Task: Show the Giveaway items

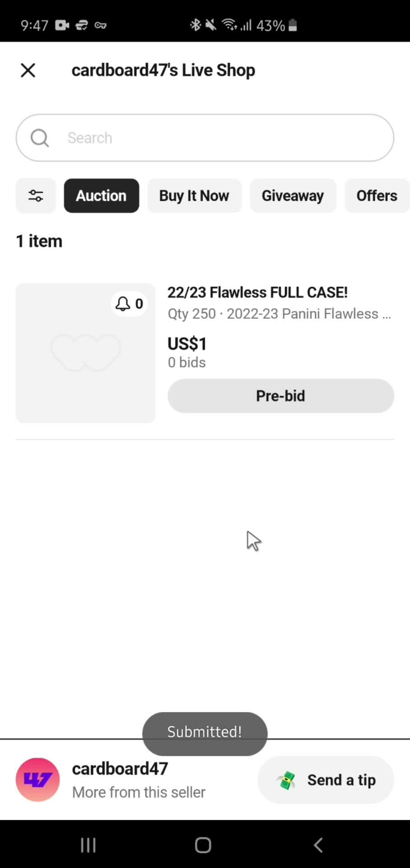Action: click(293, 196)
